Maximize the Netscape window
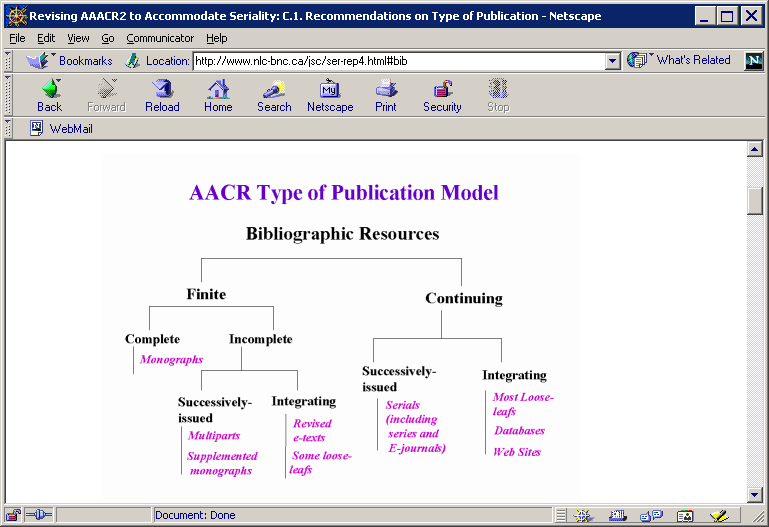 [726, 16]
